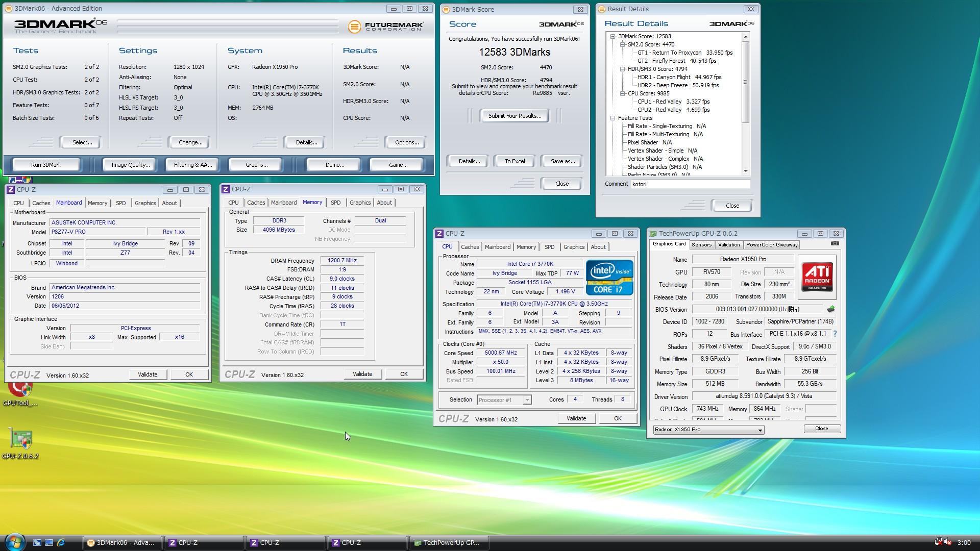Click the 3DMark06 title bar app icon

tap(9, 9)
